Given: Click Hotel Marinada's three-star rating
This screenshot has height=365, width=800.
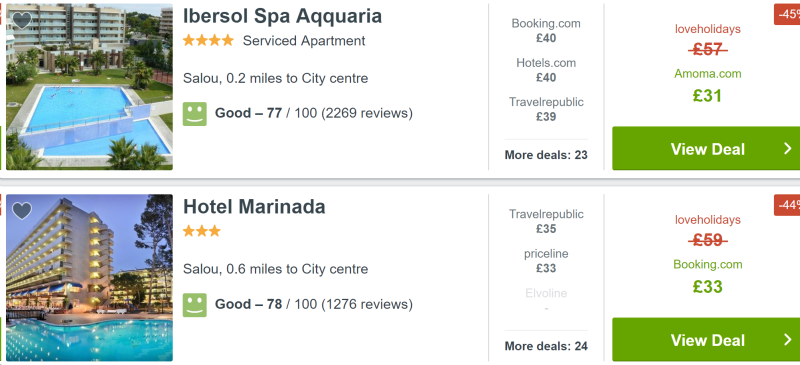Looking at the screenshot, I should [x=202, y=231].
